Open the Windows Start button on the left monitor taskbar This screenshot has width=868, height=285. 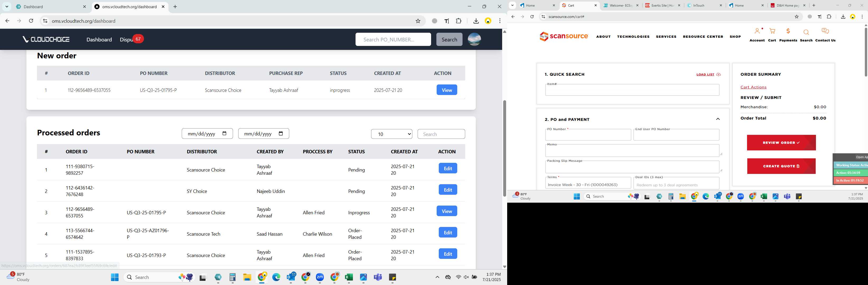click(x=115, y=277)
